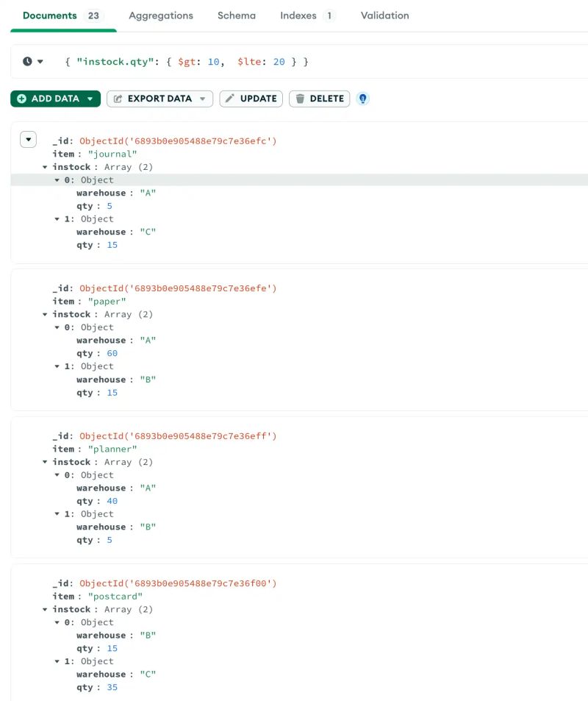This screenshot has width=588, height=701.
Task: Click the lightbulb AI assistance icon
Action: pos(363,98)
